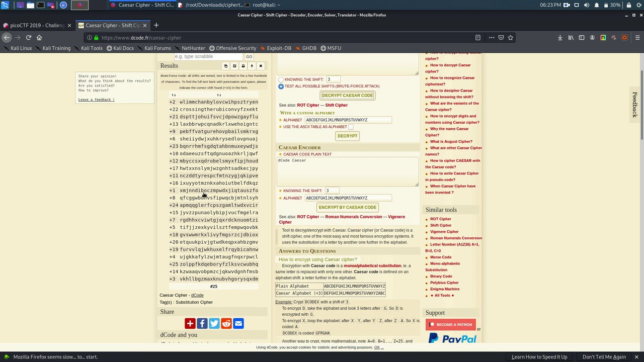The width and height of the screenshot is (644, 362).
Task: Click volume icon in system tray
Action: [x=587, y=5]
